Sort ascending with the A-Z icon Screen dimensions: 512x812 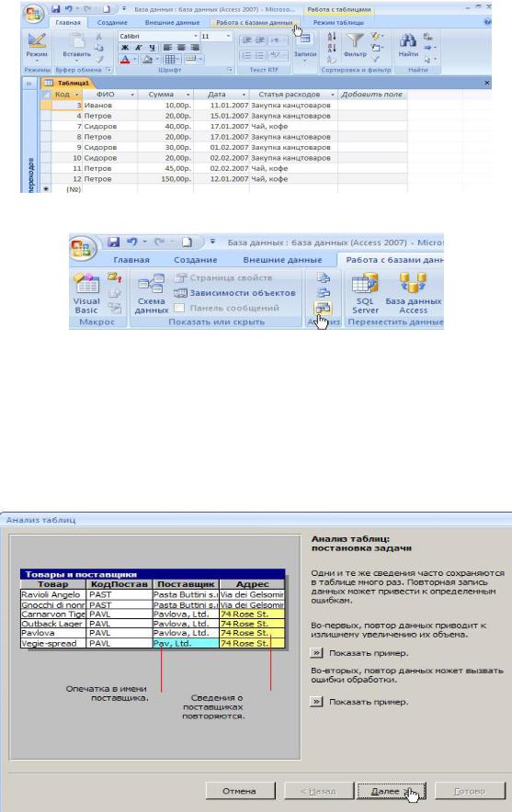(x=332, y=36)
